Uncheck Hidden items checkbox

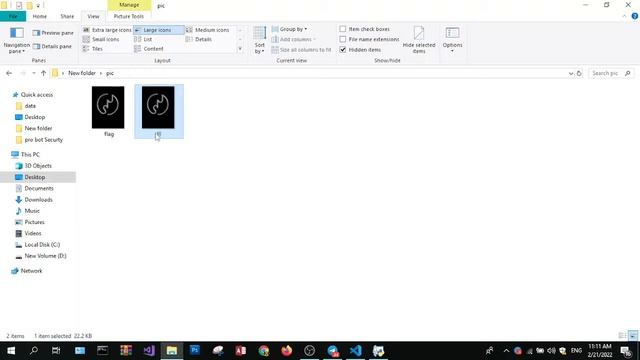tap(343, 49)
